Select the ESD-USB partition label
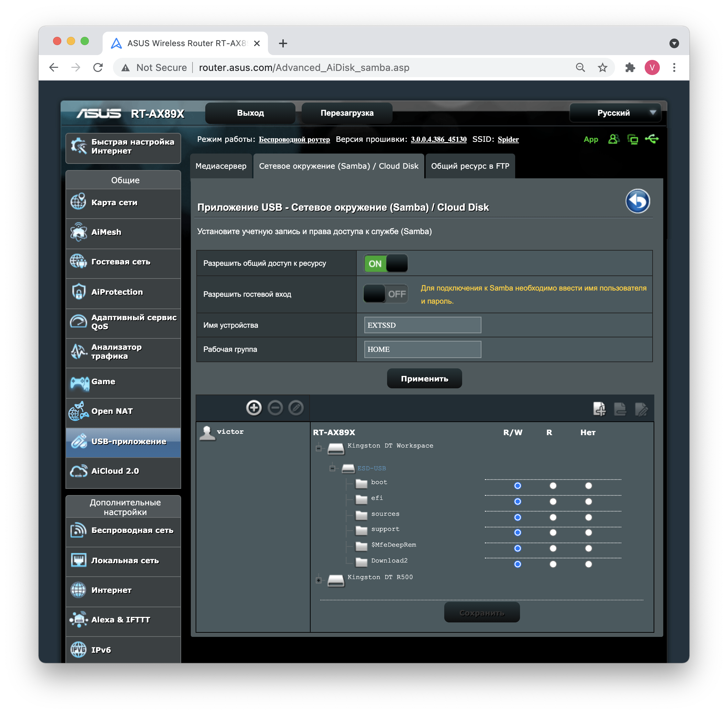728x714 pixels. point(371,469)
